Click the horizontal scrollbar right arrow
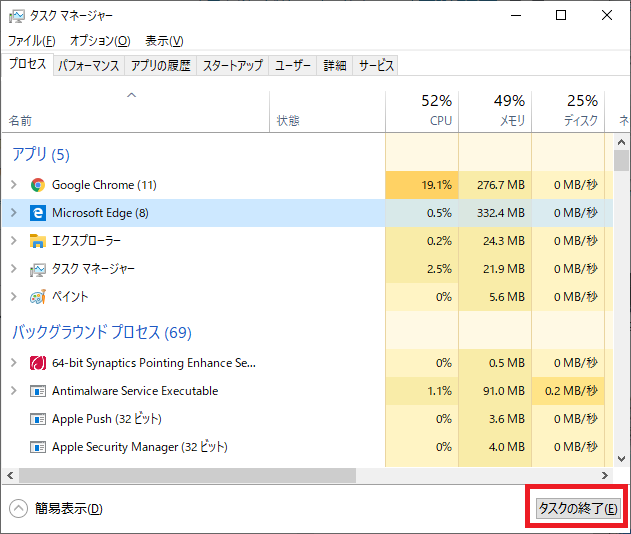 [x=605, y=476]
